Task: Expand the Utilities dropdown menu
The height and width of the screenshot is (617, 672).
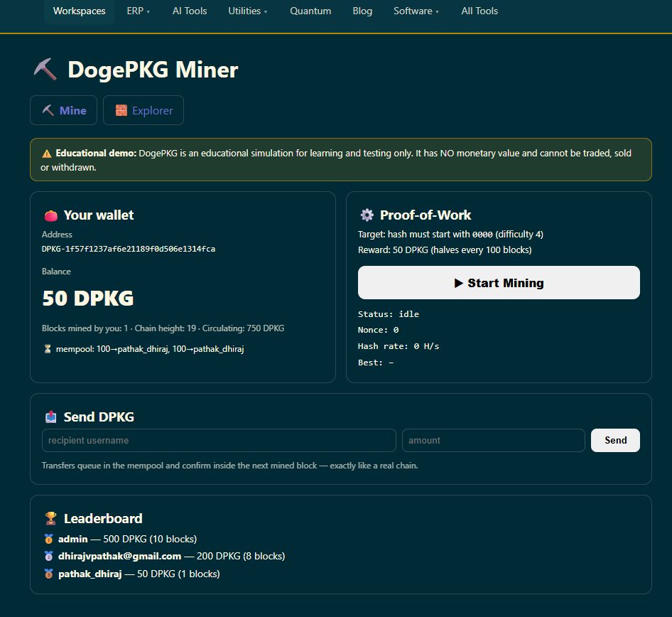Action: coord(248,11)
